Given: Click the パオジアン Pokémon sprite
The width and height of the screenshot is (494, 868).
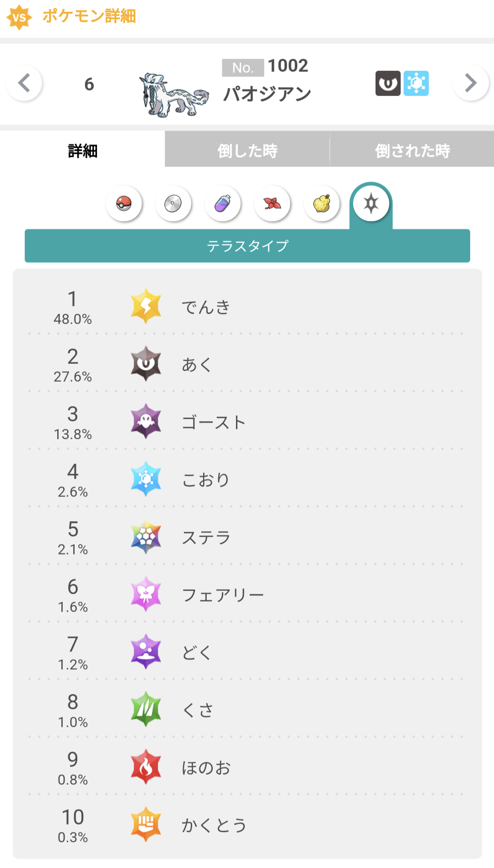Looking at the screenshot, I should [173, 95].
